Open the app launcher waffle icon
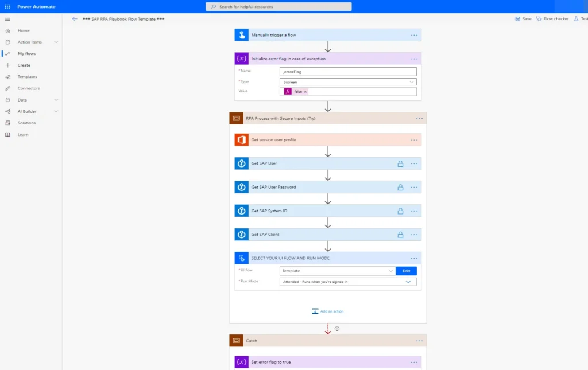The height and width of the screenshot is (370, 588). [x=7, y=6]
